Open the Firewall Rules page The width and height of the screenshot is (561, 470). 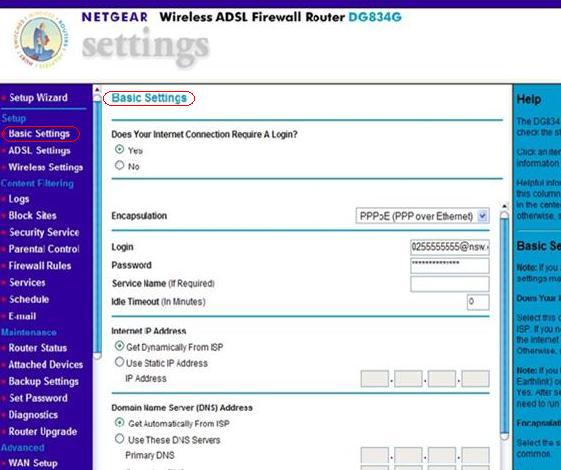point(40,266)
